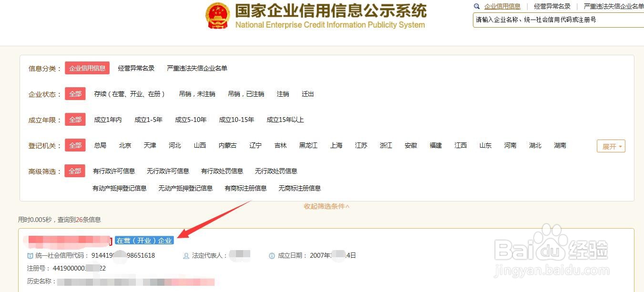This screenshot has width=644, height=292.
Task: Open 严重违法失信企业名单 category
Action: tap(197, 68)
